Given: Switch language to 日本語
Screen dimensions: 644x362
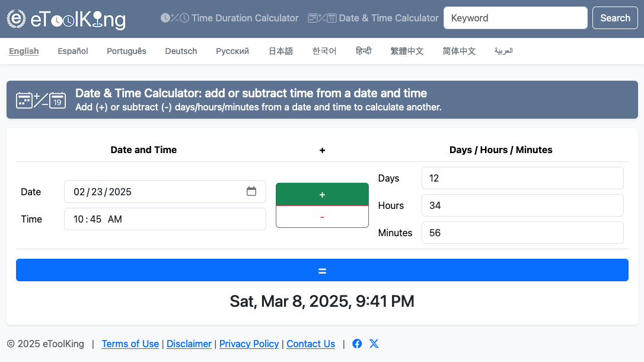Looking at the screenshot, I should tap(280, 51).
